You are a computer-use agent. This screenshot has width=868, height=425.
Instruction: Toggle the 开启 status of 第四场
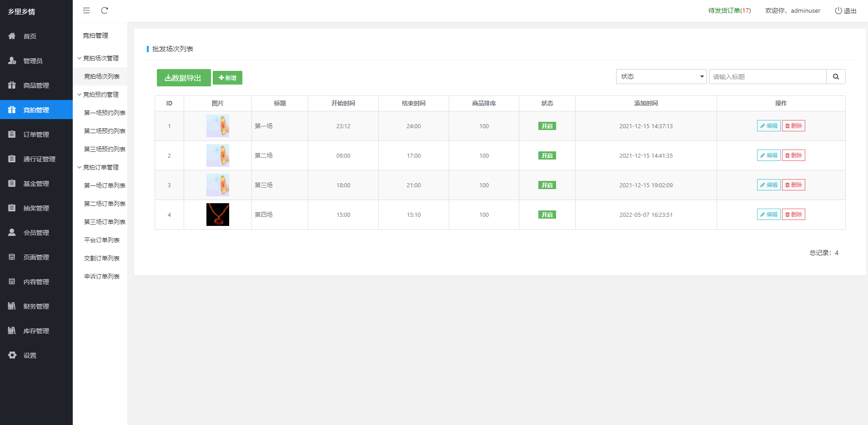click(547, 215)
